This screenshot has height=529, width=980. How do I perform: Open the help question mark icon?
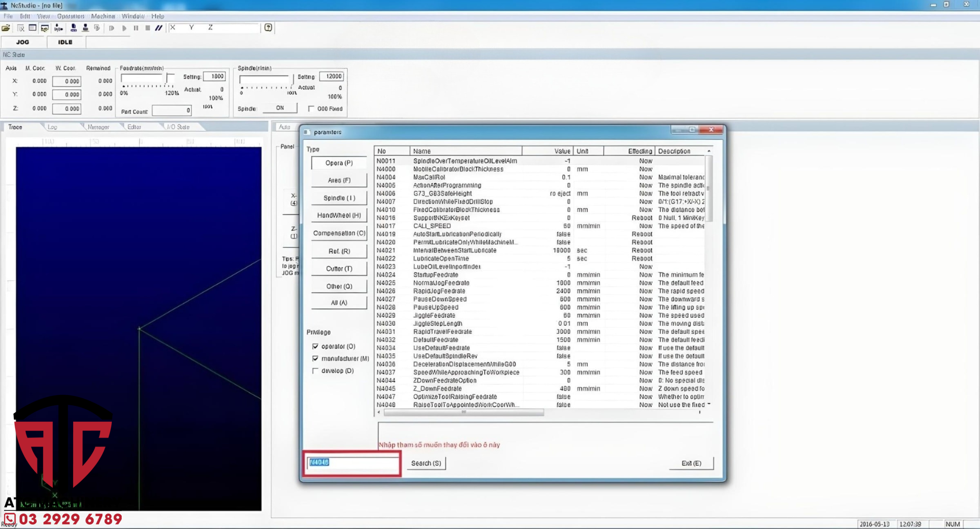point(268,28)
